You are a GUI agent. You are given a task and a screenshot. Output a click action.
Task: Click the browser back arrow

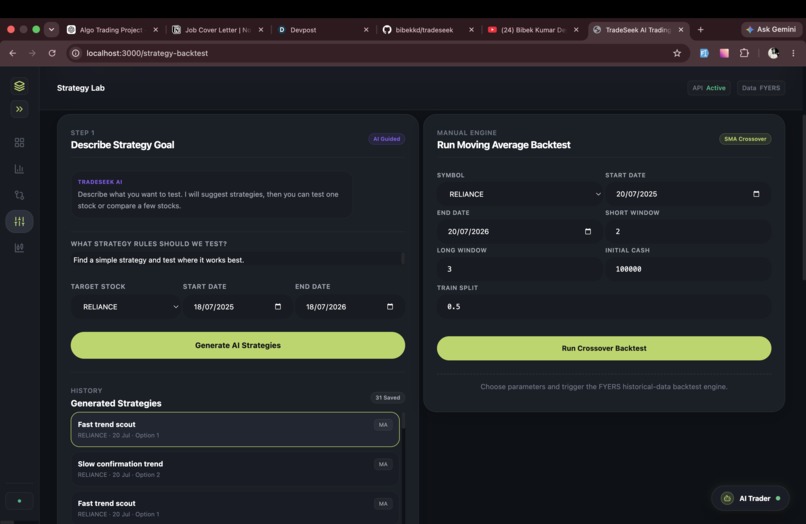(x=13, y=53)
